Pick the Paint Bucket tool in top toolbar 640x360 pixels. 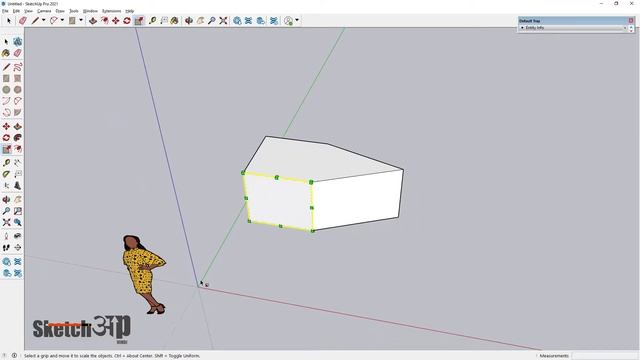click(x=175, y=20)
